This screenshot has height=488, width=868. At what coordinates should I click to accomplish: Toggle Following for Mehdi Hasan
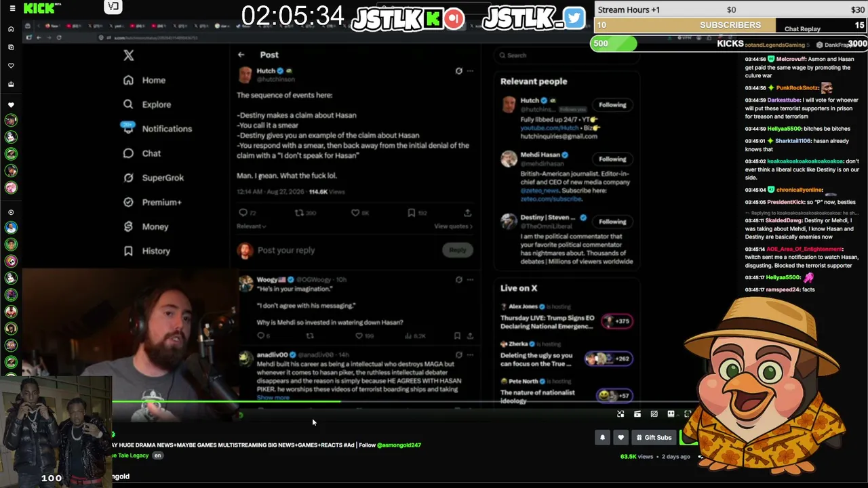tap(612, 159)
